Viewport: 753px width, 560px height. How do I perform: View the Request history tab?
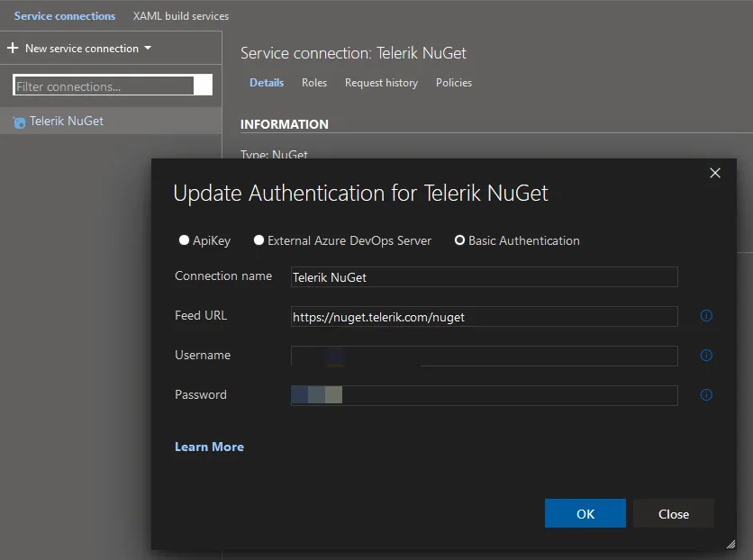click(381, 83)
